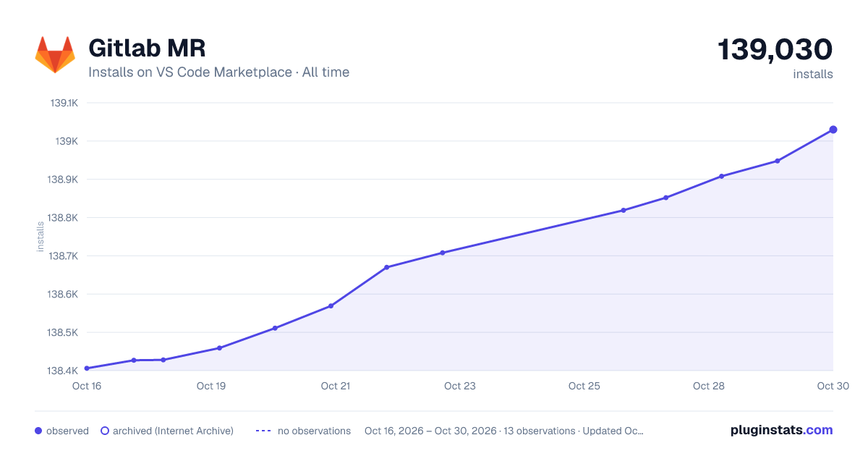Click the Installs on VS Code Marketplace subtitle
This screenshot has width=868, height=456.
pos(218,72)
